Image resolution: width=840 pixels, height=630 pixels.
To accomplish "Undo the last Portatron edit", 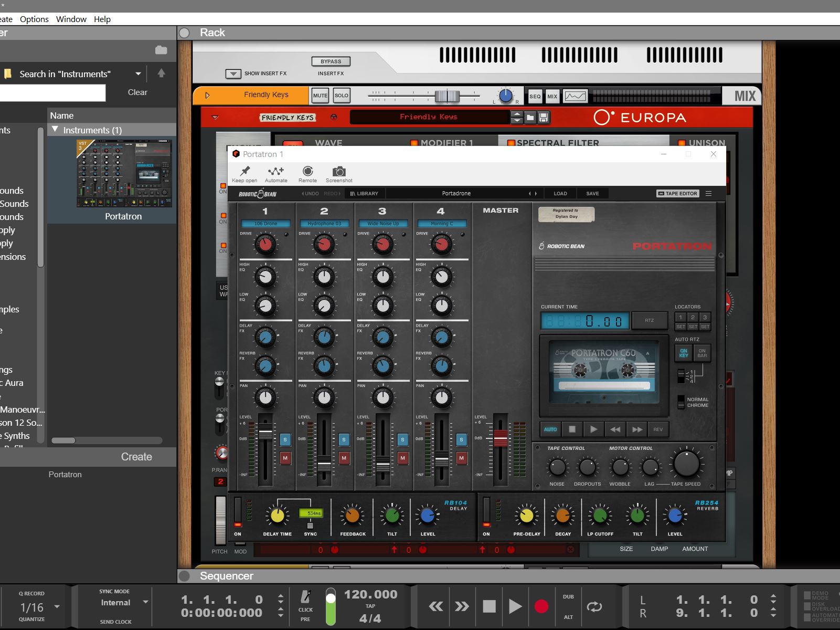I will point(310,193).
